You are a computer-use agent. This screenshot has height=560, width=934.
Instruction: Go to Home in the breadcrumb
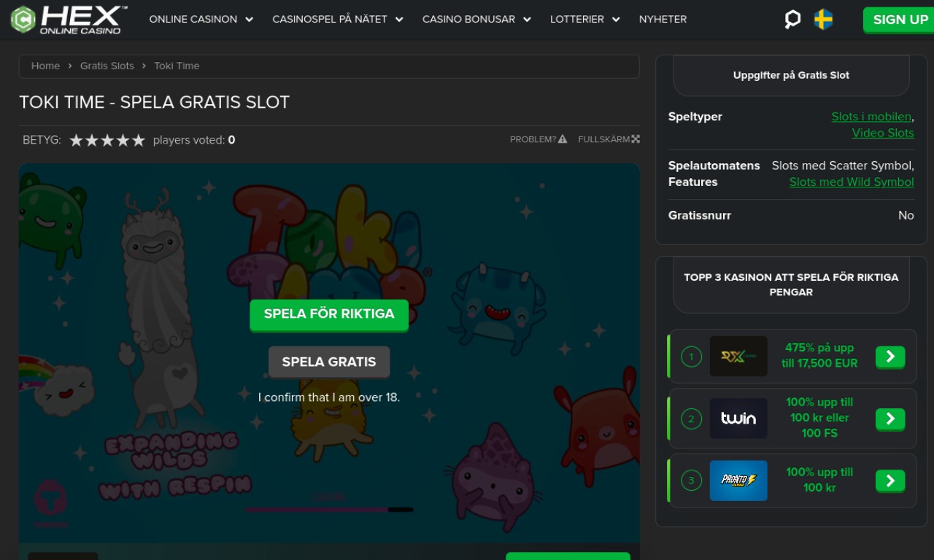click(x=45, y=66)
